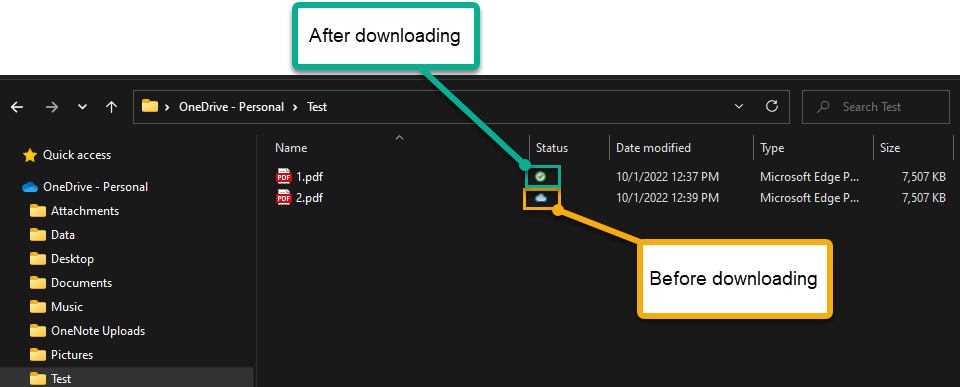
Task: Select OneDrive - Personal in address path
Action: point(231,107)
